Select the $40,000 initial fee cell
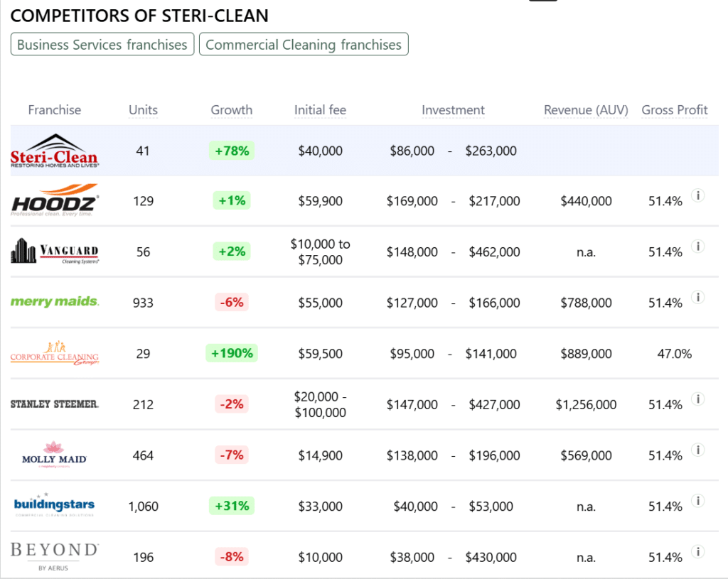Screen dimensions: 728x579 click(321, 151)
